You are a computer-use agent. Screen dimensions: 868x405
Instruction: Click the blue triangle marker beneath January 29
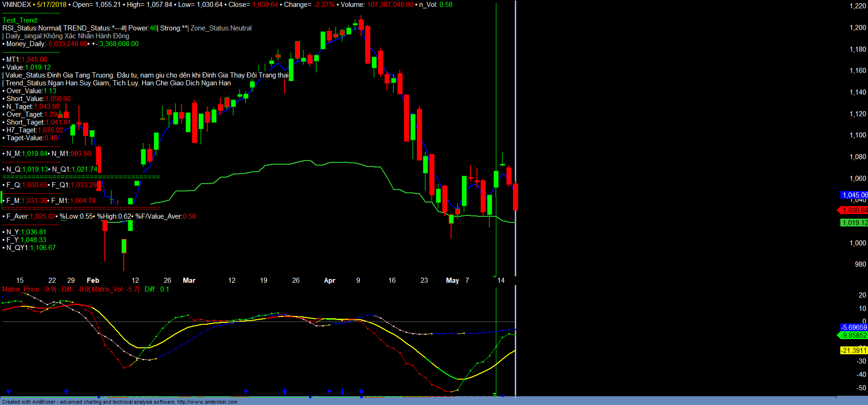(x=66, y=392)
